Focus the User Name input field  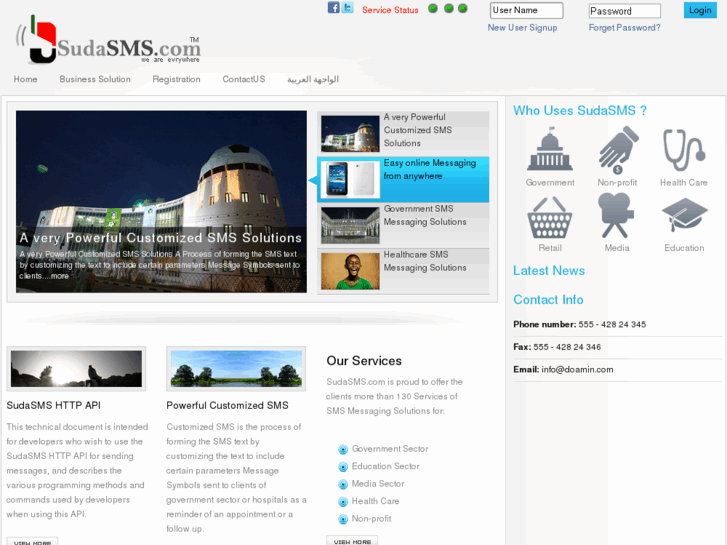527,10
